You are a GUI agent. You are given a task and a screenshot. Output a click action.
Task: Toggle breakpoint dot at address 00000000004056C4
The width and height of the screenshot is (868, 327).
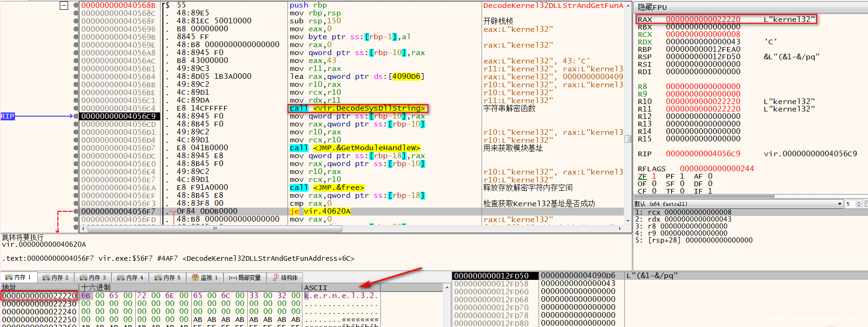76,108
